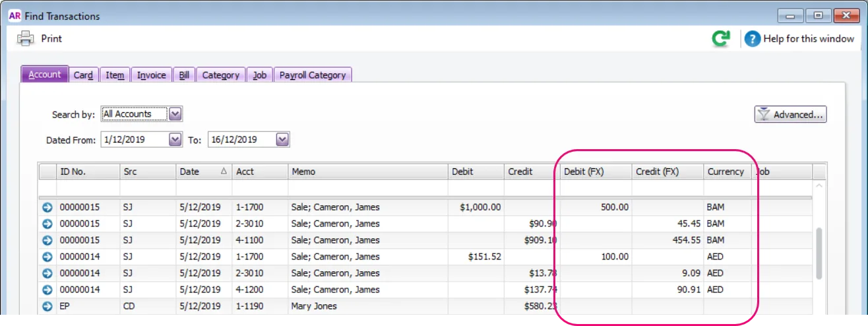Click the AR application icon in title bar
Viewport: 868px width, 326px height.
(15, 15)
